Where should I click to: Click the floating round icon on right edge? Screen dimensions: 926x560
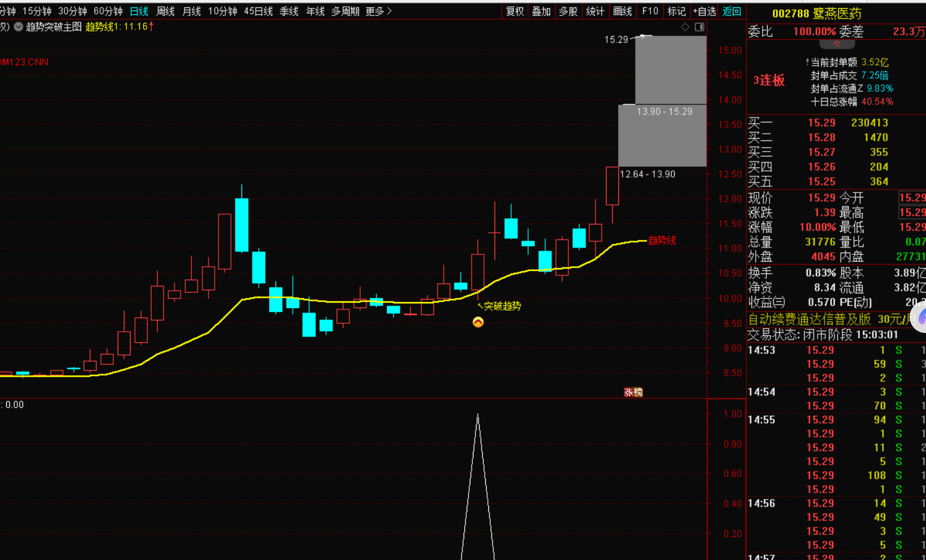pos(920,318)
